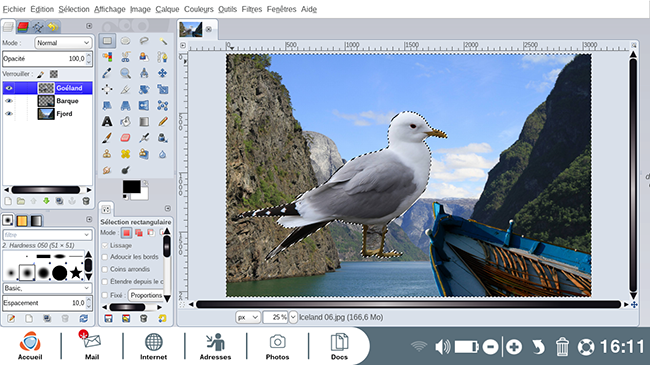Tick the Fixé checkbox

pos(105,295)
